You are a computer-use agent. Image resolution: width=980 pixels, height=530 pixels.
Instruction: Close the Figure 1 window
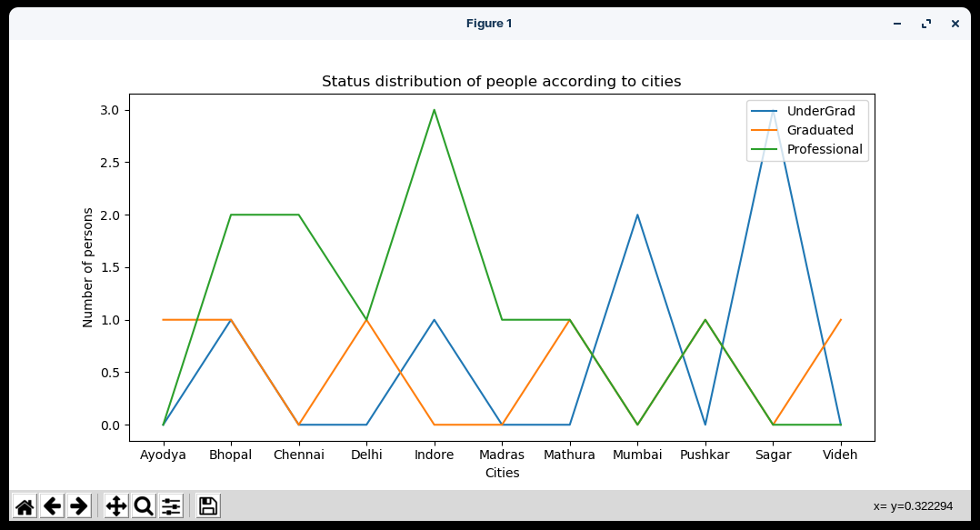pyautogui.click(x=955, y=24)
